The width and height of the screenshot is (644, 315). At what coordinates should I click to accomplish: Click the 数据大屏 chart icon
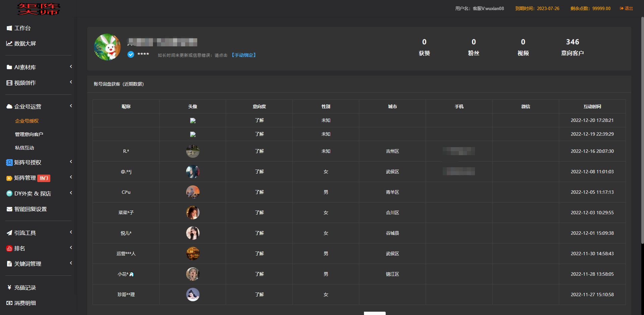tap(9, 44)
